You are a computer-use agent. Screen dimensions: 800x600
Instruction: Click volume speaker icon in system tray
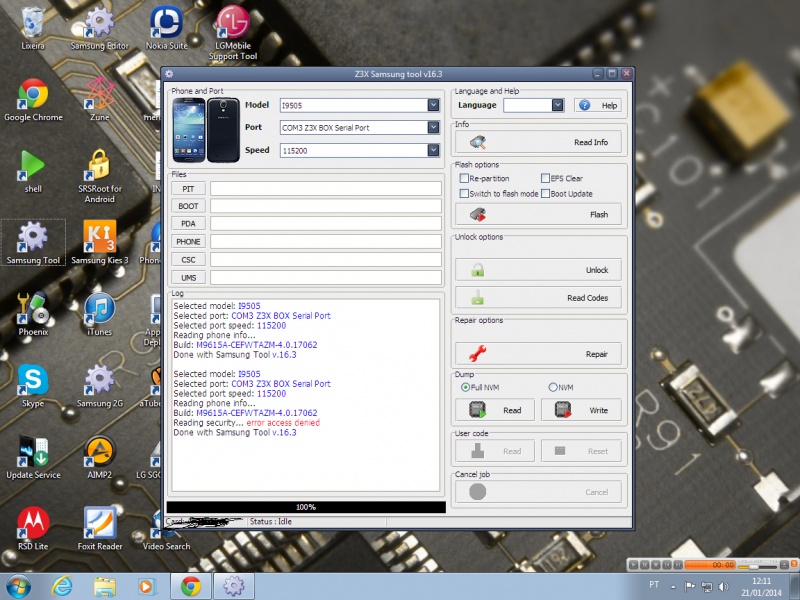coord(723,587)
